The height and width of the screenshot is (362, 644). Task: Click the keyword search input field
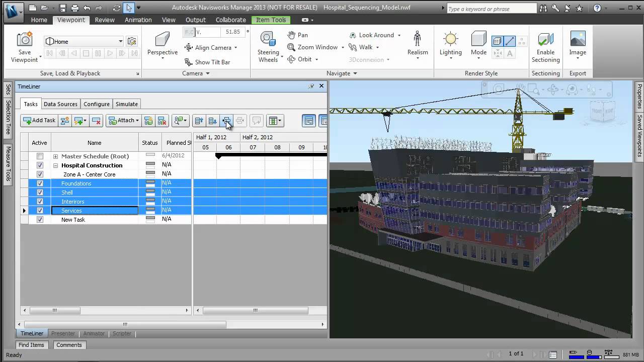(x=491, y=9)
